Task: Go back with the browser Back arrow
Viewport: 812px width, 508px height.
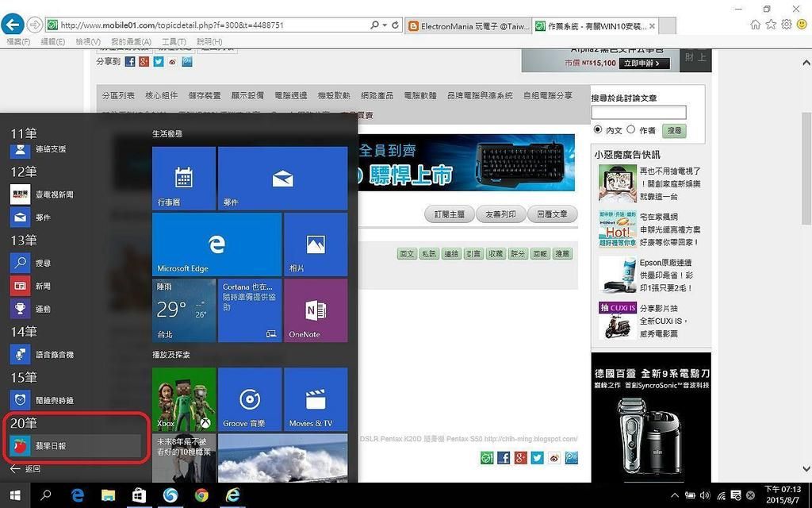Action: pyautogui.click(x=13, y=25)
